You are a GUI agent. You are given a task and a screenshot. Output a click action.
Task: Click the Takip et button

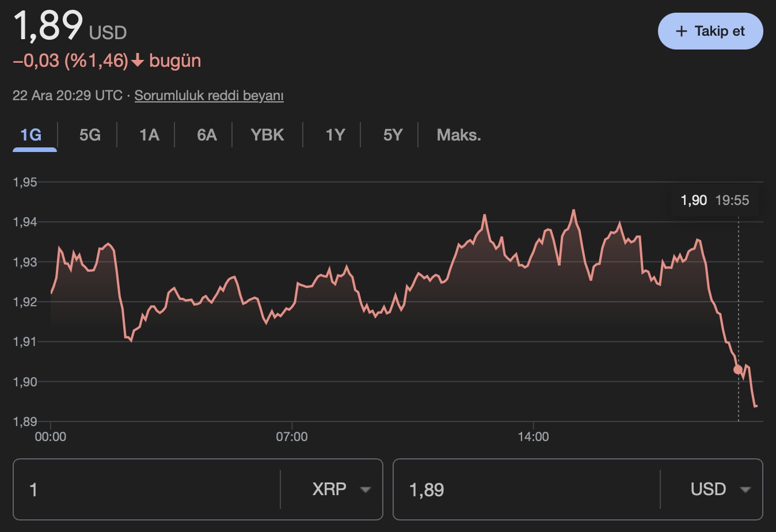point(710,31)
